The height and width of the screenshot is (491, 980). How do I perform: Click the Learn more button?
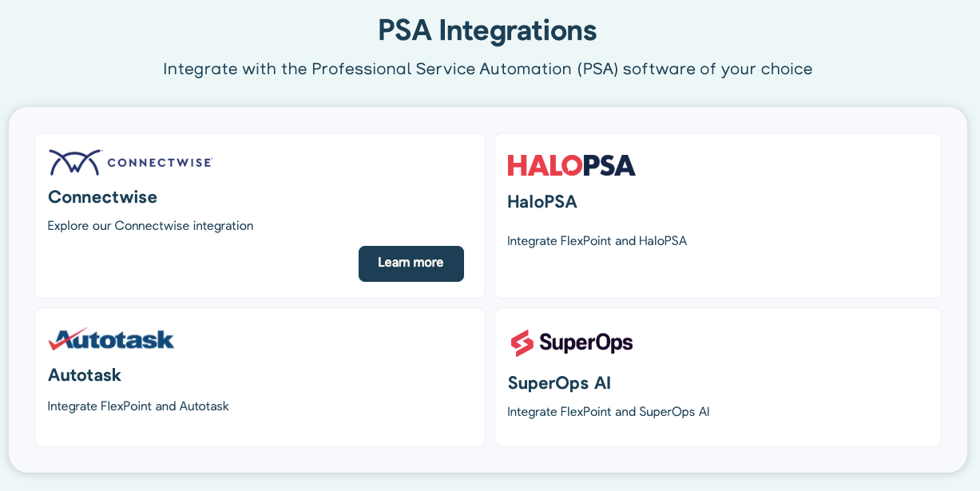click(411, 263)
